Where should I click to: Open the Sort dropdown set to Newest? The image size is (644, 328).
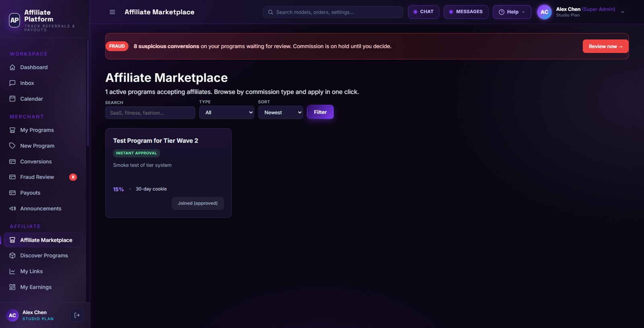click(281, 112)
